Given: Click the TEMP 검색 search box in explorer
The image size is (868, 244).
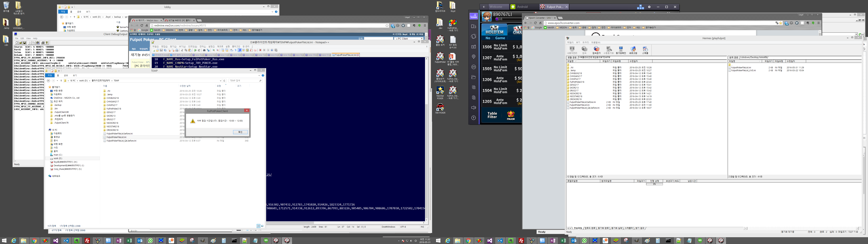Looking at the screenshot, I should coord(245,80).
